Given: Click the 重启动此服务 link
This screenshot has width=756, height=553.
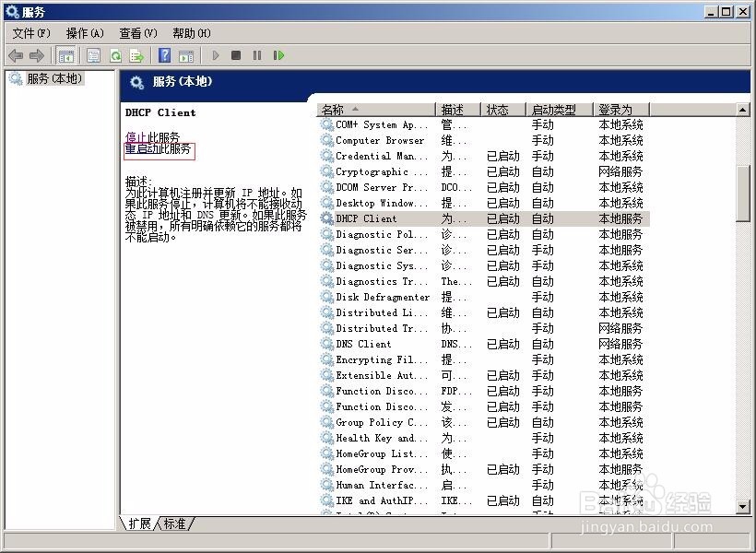Looking at the screenshot, I should pyautogui.click(x=157, y=150).
